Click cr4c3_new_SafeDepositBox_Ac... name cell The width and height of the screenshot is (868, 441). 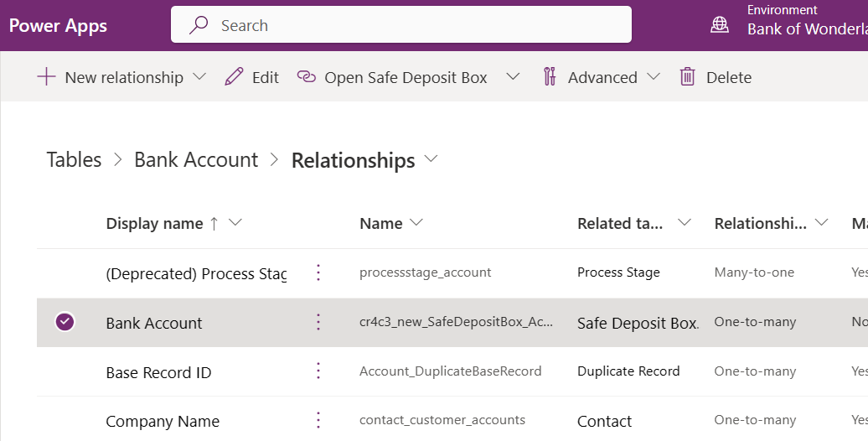(x=456, y=322)
